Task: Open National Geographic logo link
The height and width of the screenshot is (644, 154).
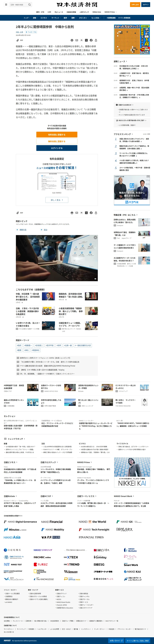Action: (x=40, y=571)
